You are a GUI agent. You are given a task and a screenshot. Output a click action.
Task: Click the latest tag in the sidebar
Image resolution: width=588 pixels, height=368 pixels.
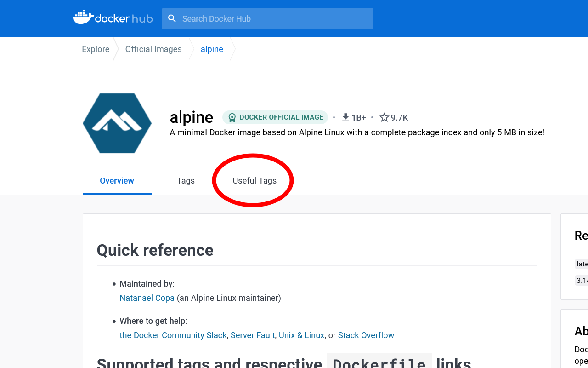(x=581, y=264)
